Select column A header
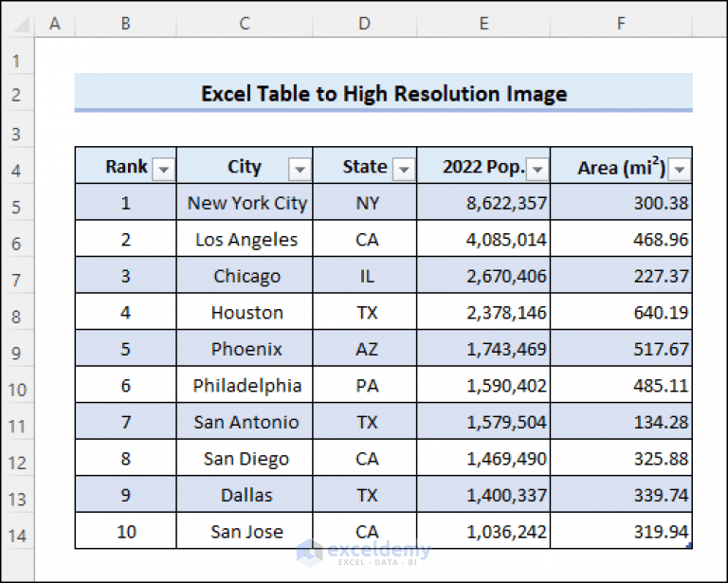 [x=55, y=23]
